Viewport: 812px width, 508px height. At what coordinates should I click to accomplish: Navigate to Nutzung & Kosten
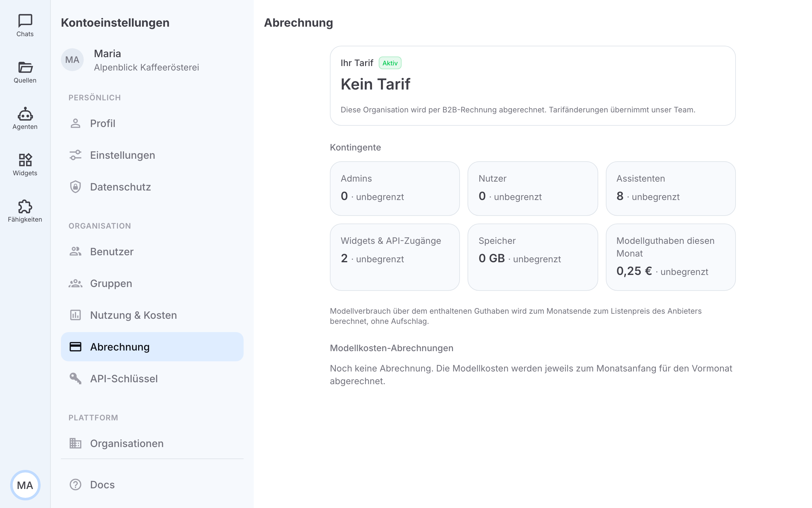point(152,315)
